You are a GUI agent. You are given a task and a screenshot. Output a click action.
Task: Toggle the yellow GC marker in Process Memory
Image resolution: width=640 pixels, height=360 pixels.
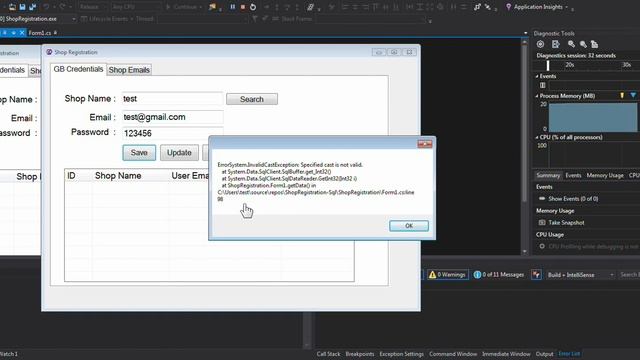(x=622, y=96)
